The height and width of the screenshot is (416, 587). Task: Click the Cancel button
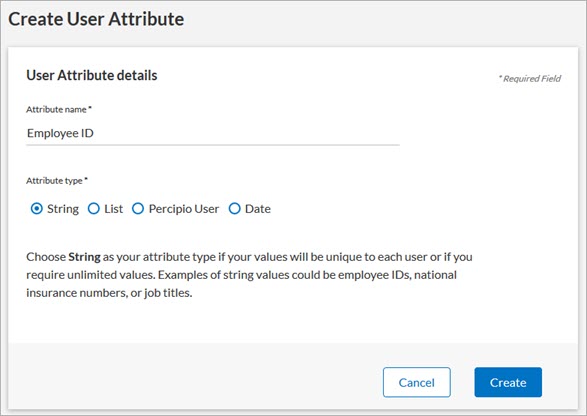pyautogui.click(x=417, y=382)
